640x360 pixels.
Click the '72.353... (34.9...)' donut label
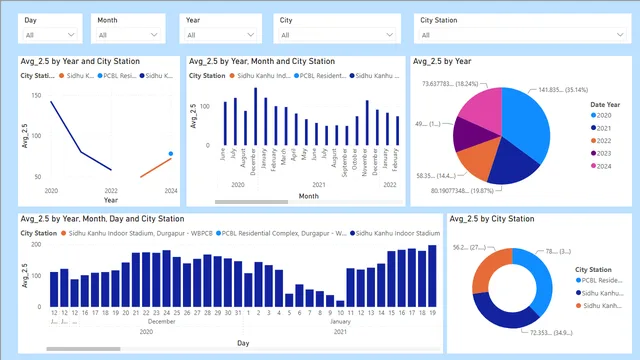(x=551, y=333)
